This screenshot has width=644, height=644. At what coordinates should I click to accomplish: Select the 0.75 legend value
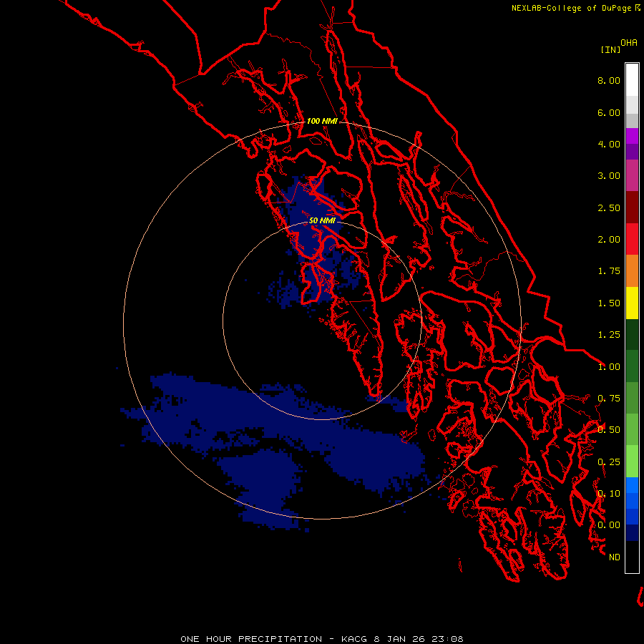(609, 399)
